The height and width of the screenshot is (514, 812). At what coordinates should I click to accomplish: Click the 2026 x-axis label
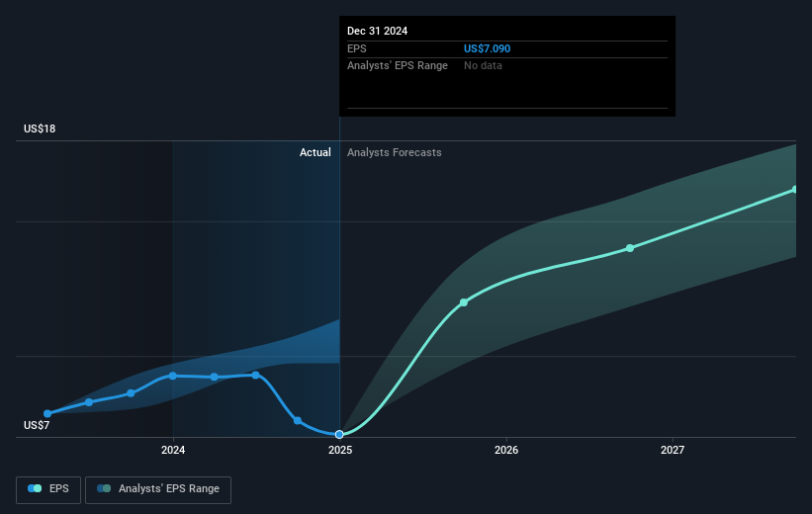(x=506, y=451)
